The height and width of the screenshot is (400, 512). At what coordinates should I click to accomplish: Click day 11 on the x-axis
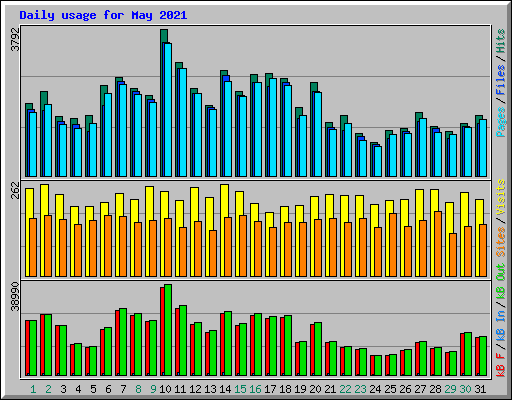(180, 389)
